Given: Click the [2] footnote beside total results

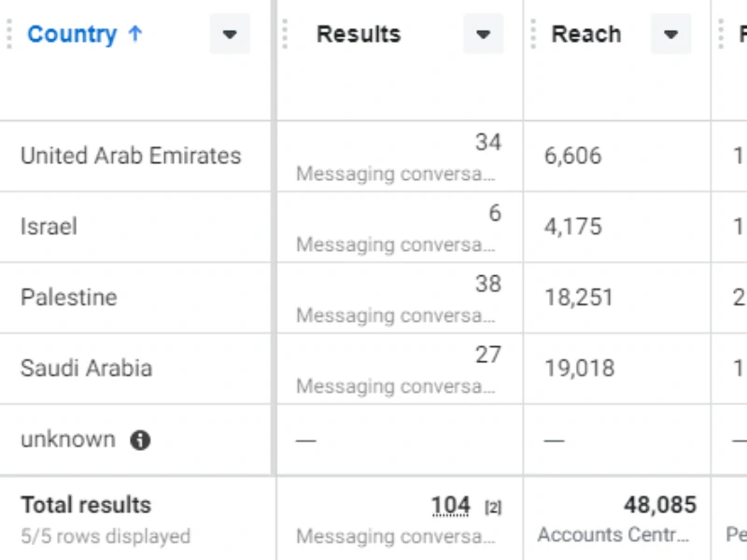Looking at the screenshot, I should (493, 508).
